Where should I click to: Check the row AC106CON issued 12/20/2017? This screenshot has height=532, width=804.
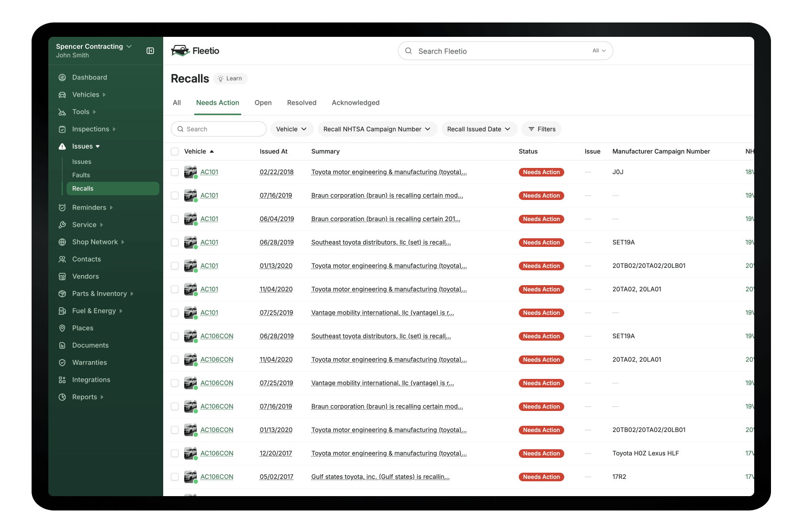coord(175,454)
